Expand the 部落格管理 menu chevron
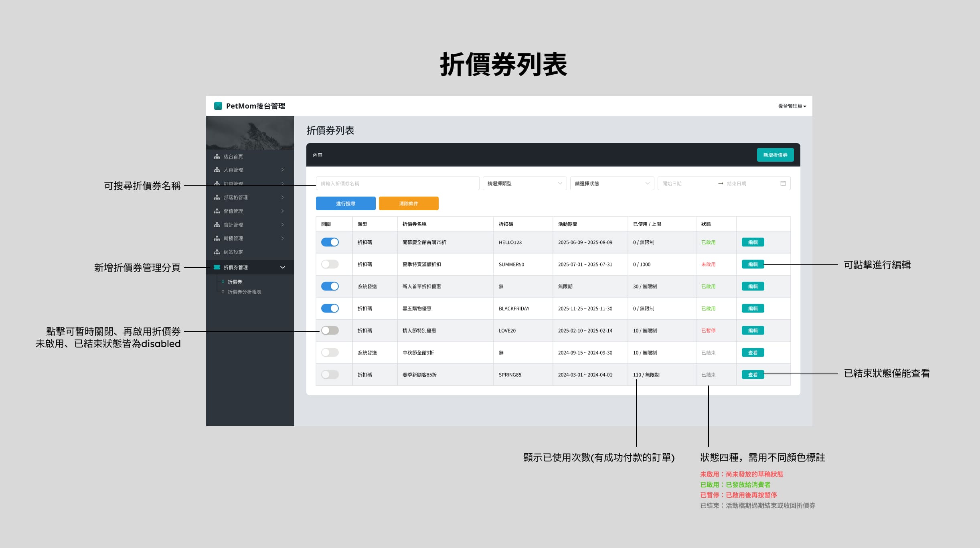 (x=283, y=197)
